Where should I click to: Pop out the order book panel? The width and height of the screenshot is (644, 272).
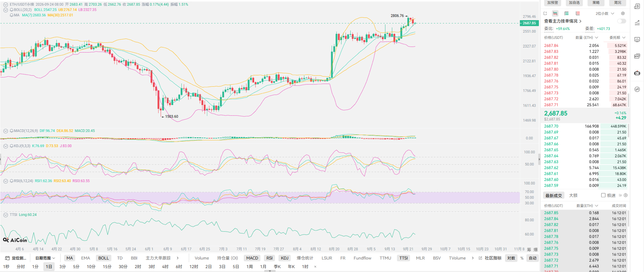tap(545, 13)
